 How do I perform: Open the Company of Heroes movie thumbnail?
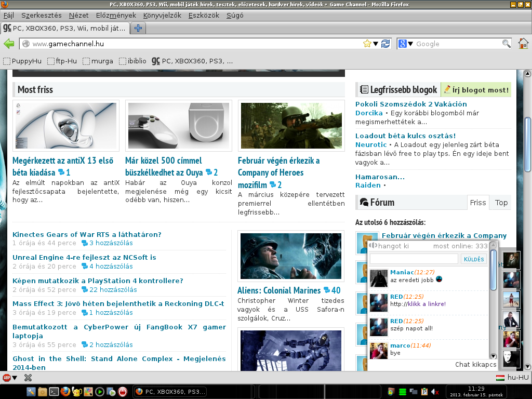291,126
